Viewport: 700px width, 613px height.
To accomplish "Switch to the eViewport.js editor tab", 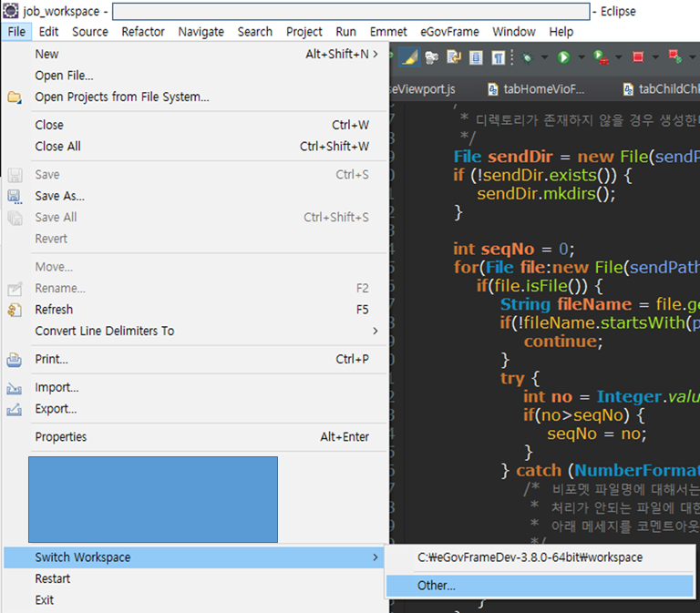I will [x=422, y=89].
